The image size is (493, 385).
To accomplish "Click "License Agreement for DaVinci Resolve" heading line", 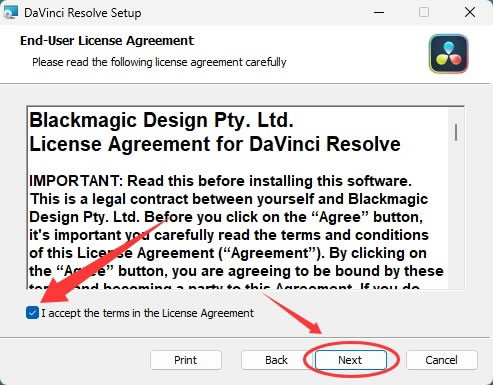I will coord(215,144).
